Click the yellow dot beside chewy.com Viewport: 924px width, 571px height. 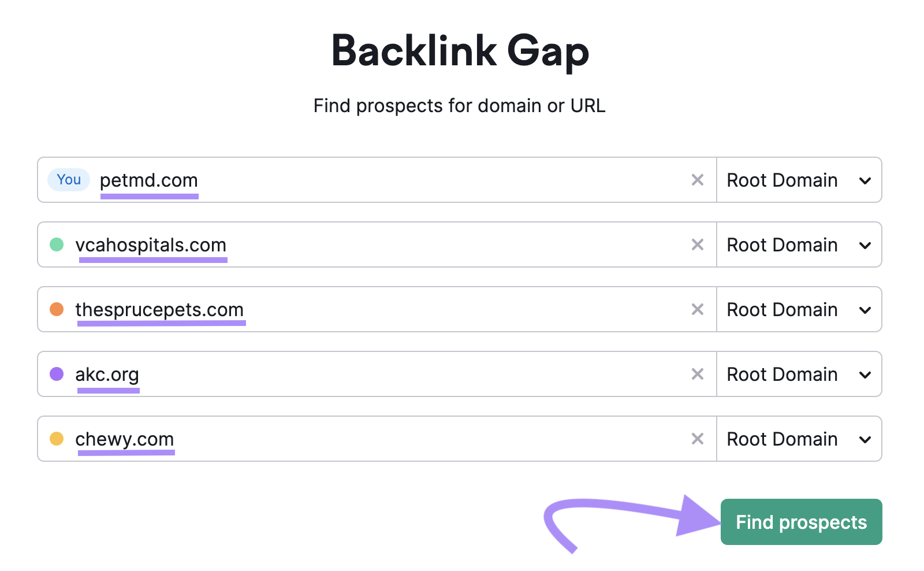[x=56, y=439]
